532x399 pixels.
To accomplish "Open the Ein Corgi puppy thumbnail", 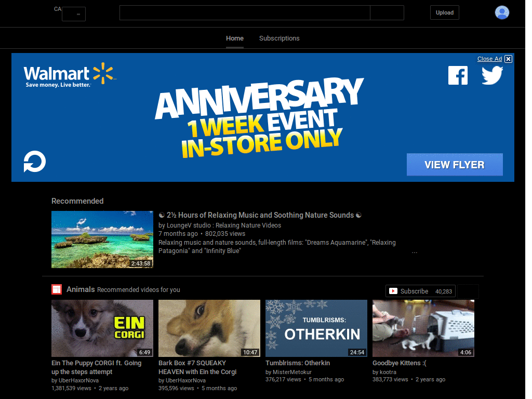I will (x=102, y=328).
